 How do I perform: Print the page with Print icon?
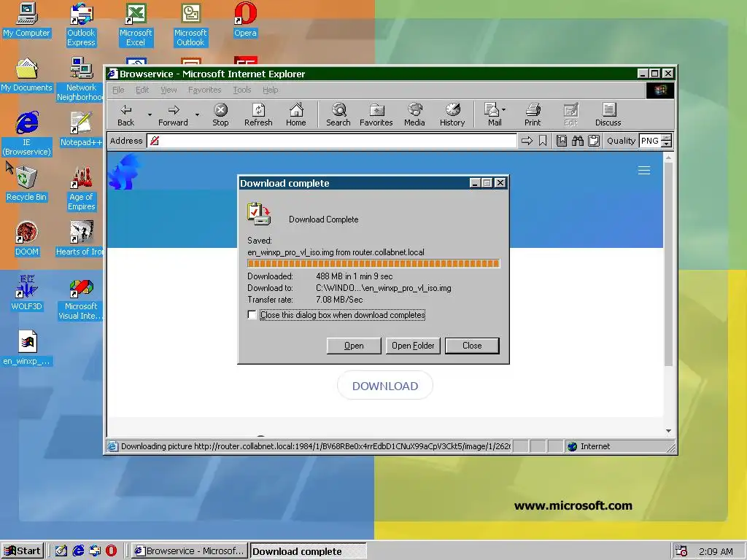[x=533, y=114]
